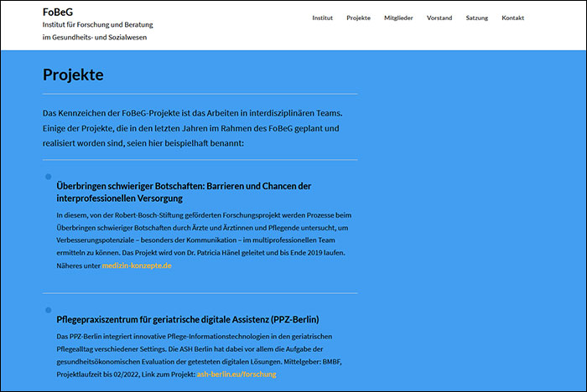Click the FoBeG site title
This screenshot has width=587, height=392.
(58, 12)
